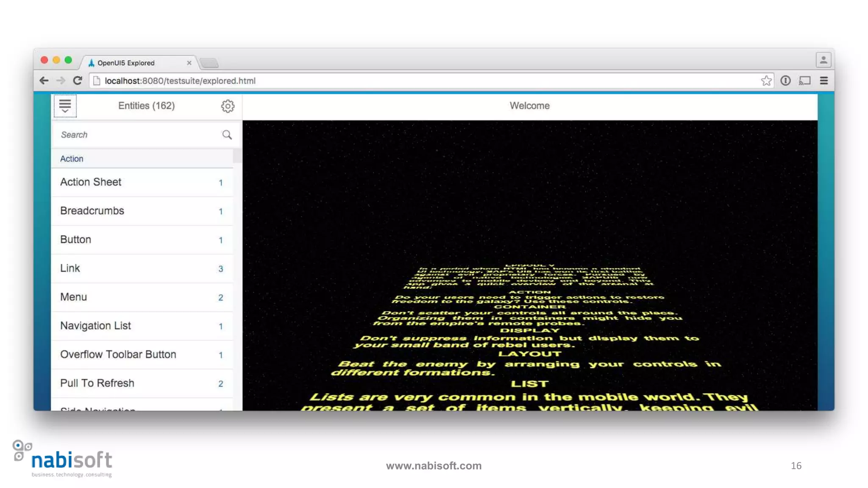Expand the entity list grouping dropdown button
The width and height of the screenshot is (868, 488).
(65, 106)
